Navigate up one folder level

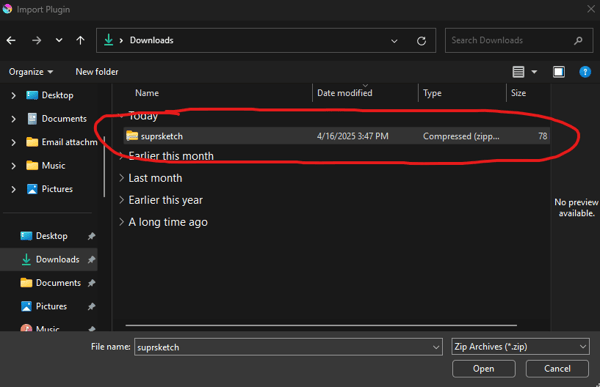tap(80, 40)
